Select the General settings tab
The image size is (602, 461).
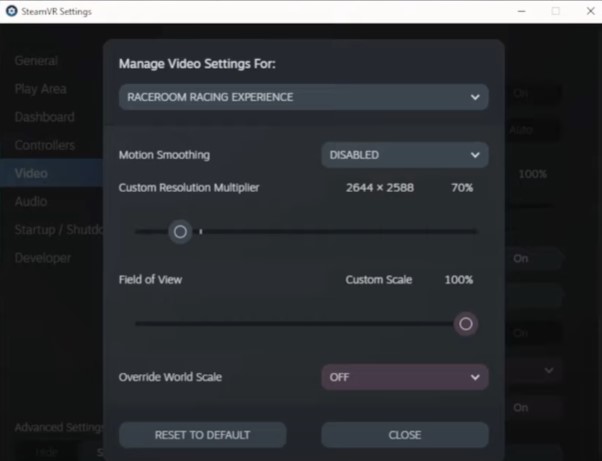pyautogui.click(x=36, y=61)
